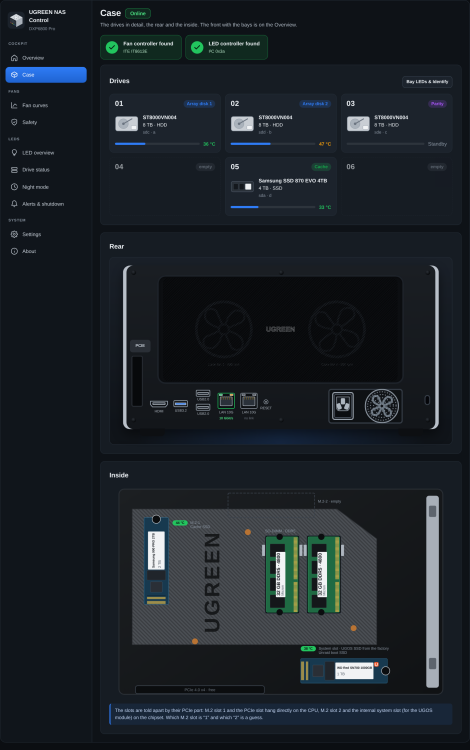
Task: Click the HDD icon in bay 02
Action: click(x=242, y=124)
